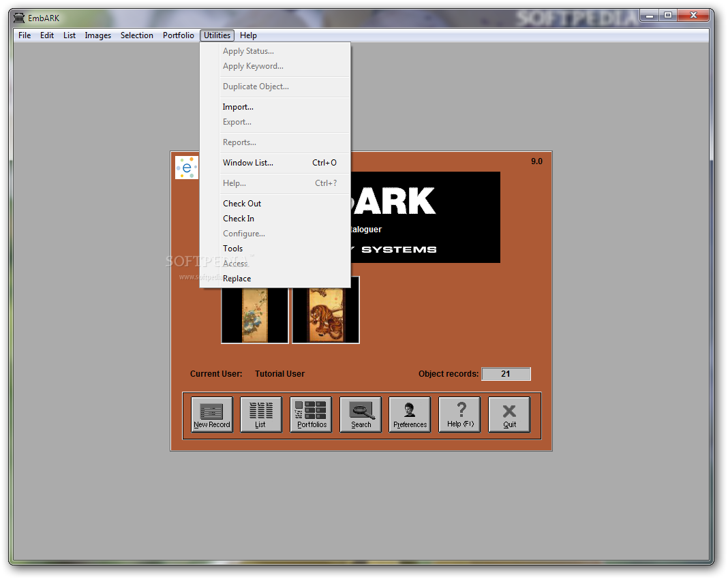Open the Portfolio menu
Image resolution: width=728 pixels, height=579 pixels.
tap(179, 35)
